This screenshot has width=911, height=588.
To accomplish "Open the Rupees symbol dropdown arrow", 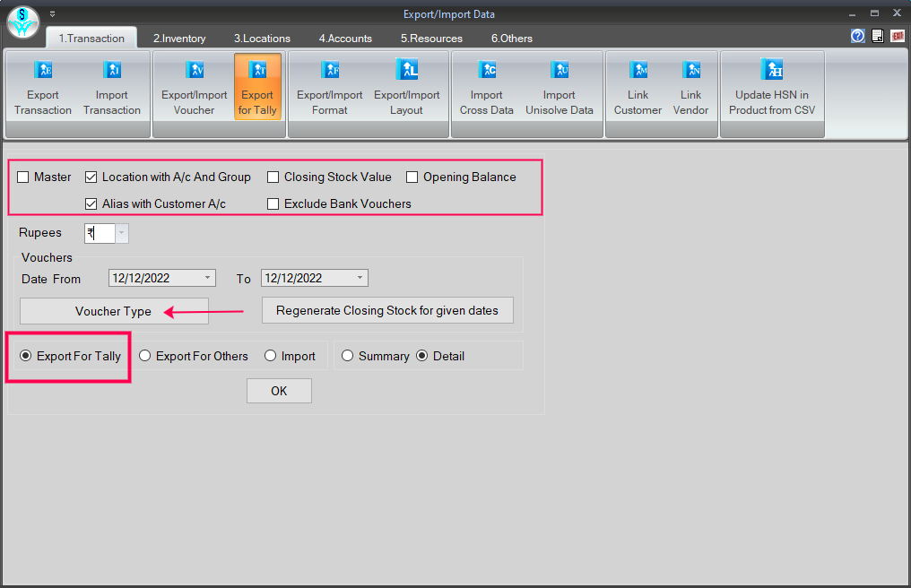I will point(121,233).
